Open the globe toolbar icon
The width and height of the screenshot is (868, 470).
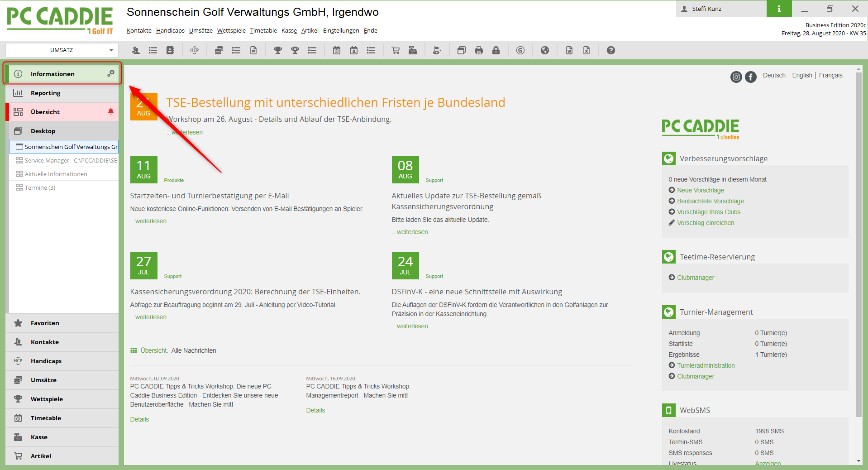545,50
